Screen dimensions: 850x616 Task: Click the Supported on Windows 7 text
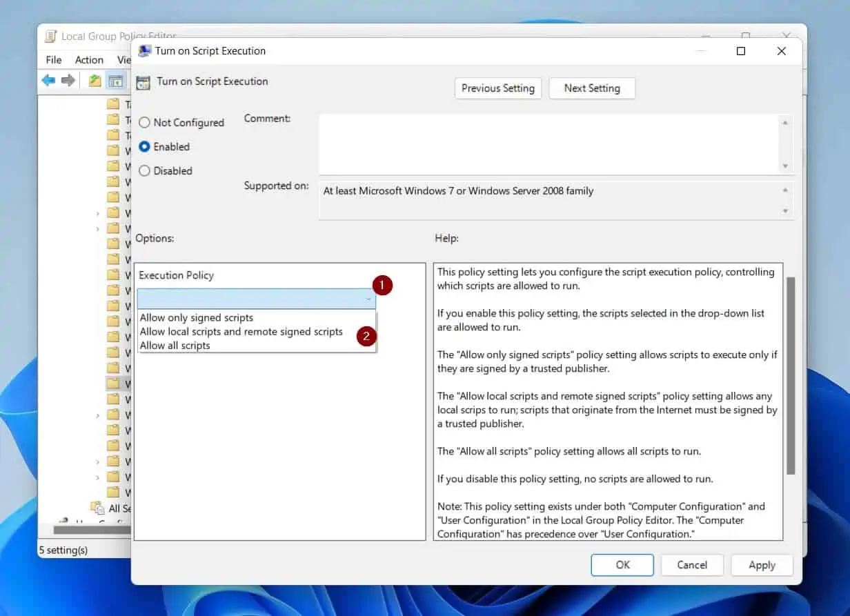pos(458,191)
